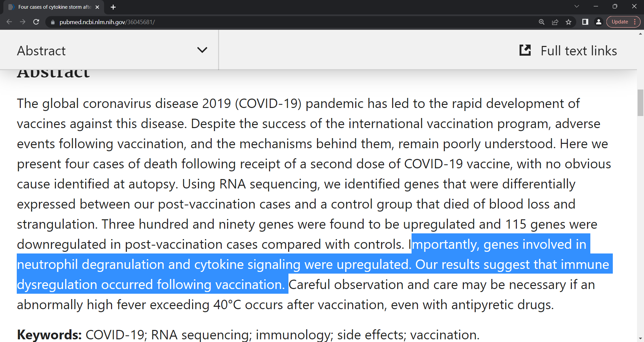Click the Update button
This screenshot has height=342, width=644.
[620, 22]
